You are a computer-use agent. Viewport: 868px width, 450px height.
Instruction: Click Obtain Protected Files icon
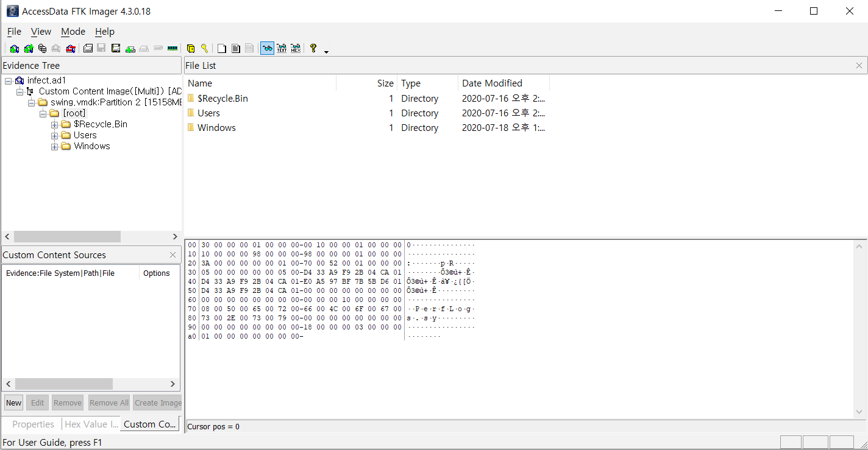pos(191,48)
